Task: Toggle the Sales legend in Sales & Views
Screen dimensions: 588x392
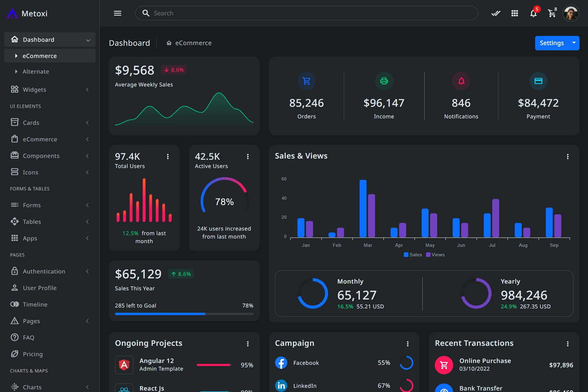Action: 413,255
